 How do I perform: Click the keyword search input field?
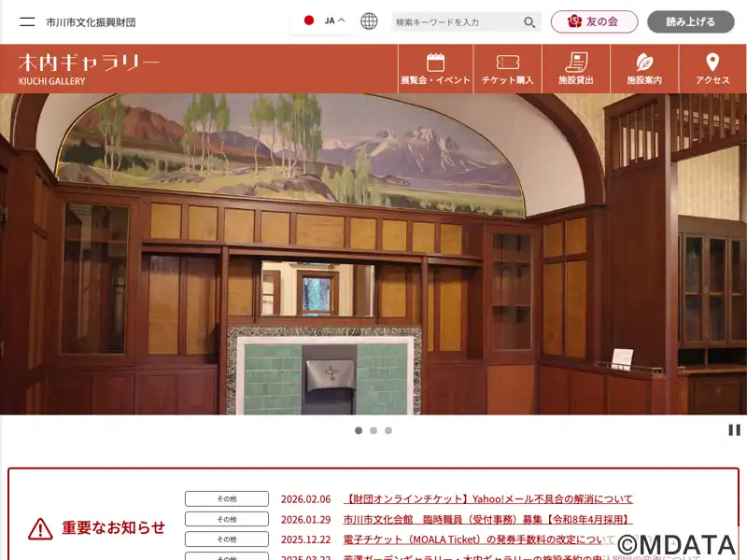pyautogui.click(x=456, y=22)
